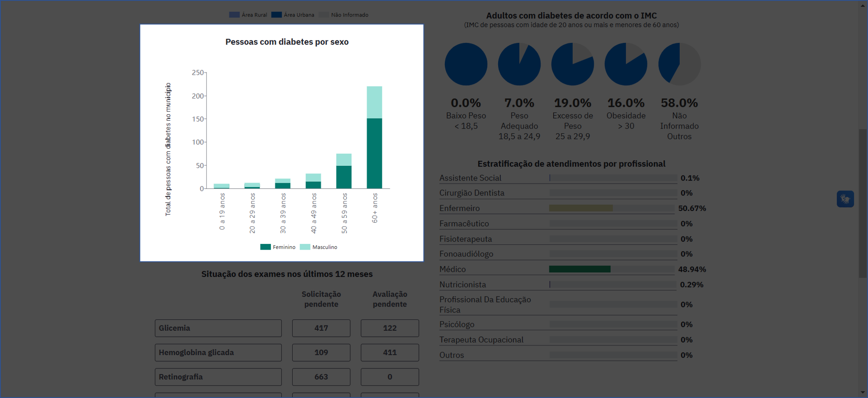The image size is (868, 398).
Task: Click Estratificação de atendimentos por profissional heading
Action: (x=571, y=164)
